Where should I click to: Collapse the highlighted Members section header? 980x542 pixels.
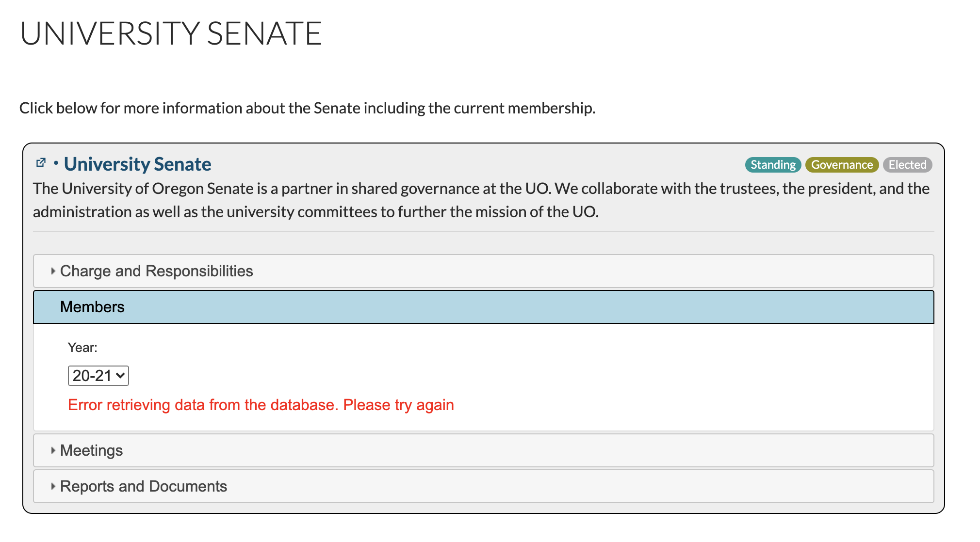pos(92,307)
